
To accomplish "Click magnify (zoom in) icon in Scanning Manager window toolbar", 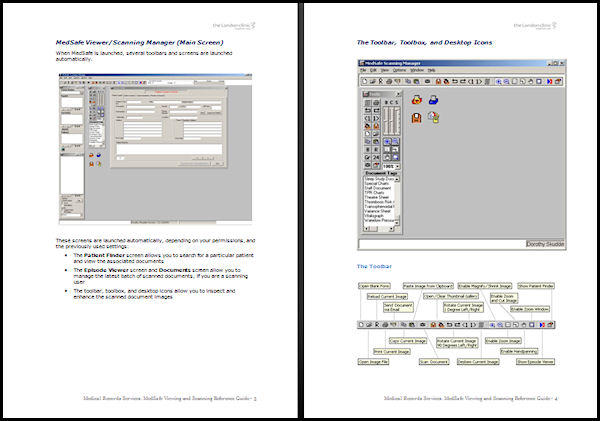I will [x=498, y=82].
